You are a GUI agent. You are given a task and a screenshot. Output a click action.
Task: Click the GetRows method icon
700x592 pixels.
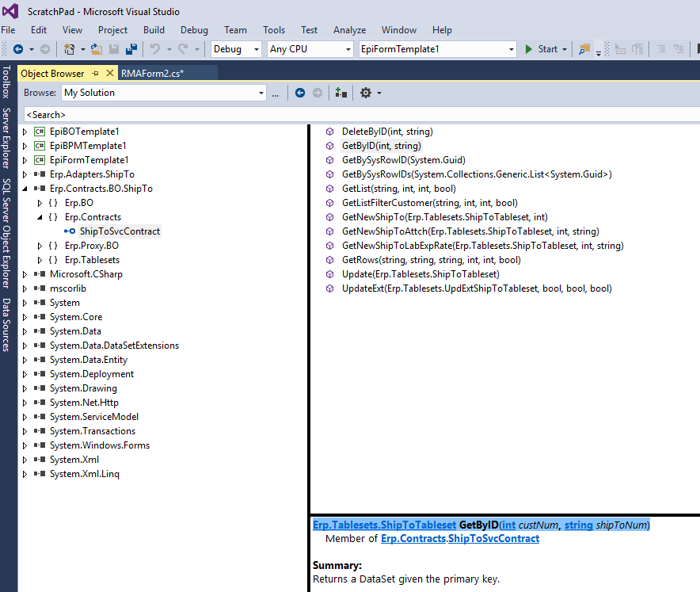(x=329, y=260)
